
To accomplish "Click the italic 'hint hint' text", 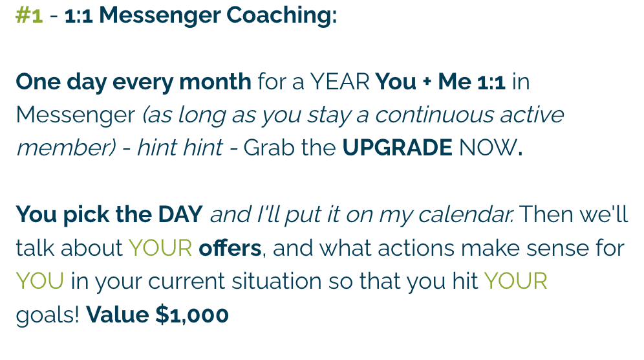I will click(180, 148).
